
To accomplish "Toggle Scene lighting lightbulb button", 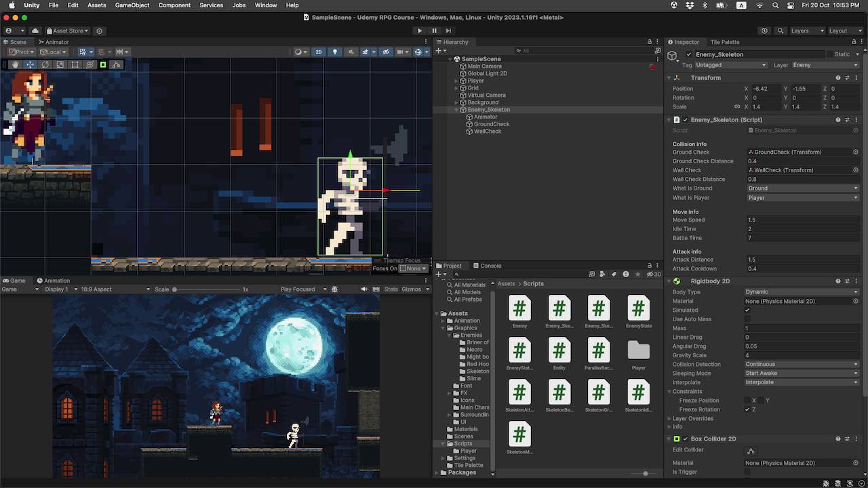I will pos(335,52).
